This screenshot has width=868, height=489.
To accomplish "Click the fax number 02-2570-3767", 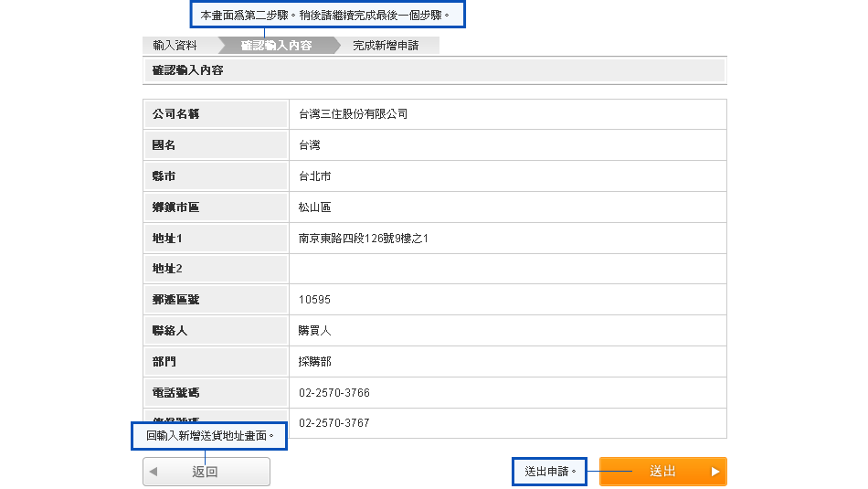I will (334, 423).
